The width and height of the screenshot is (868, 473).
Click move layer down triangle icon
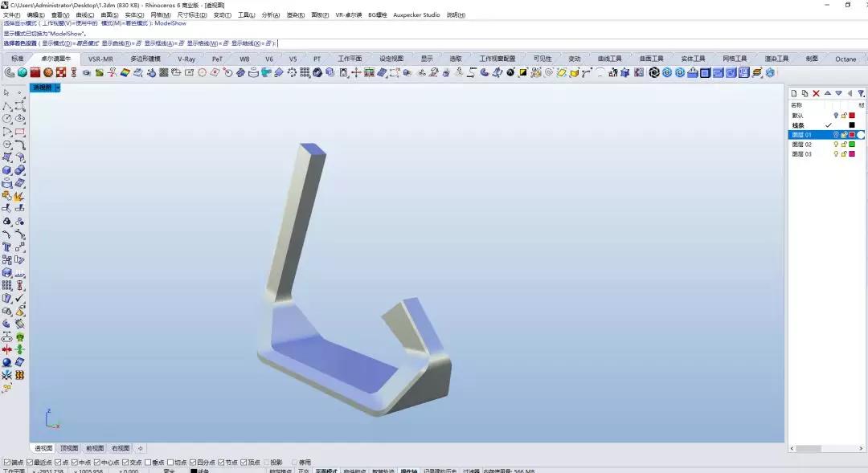pos(838,93)
